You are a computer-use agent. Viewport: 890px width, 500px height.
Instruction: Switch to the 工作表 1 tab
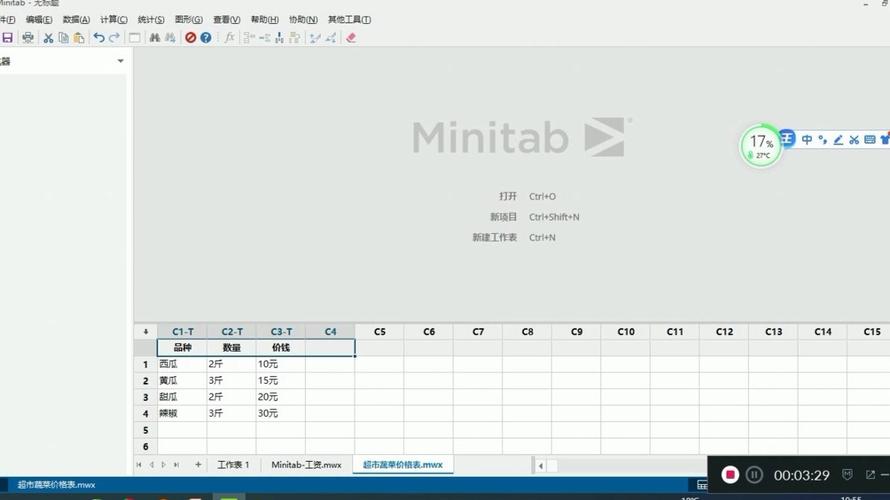click(x=233, y=464)
